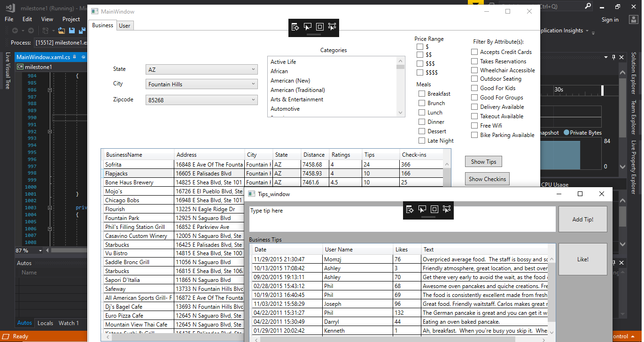Tick the Late Night checkbox

click(x=422, y=141)
